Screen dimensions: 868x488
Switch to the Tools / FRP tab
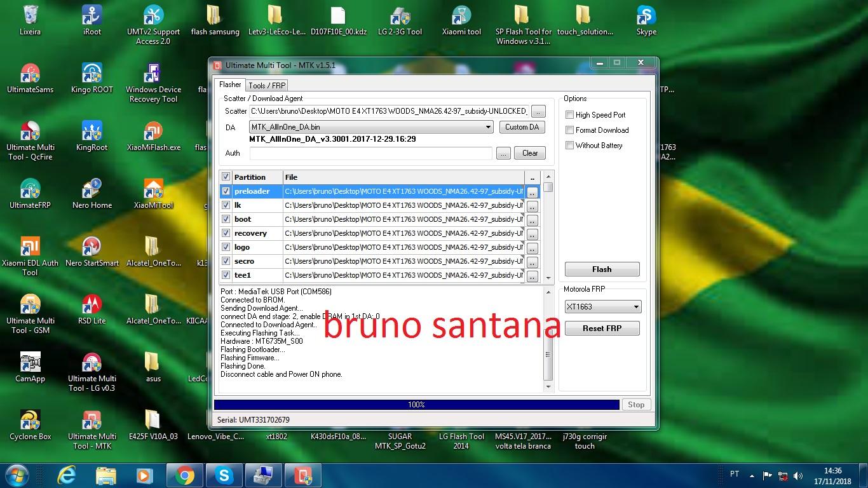267,85
